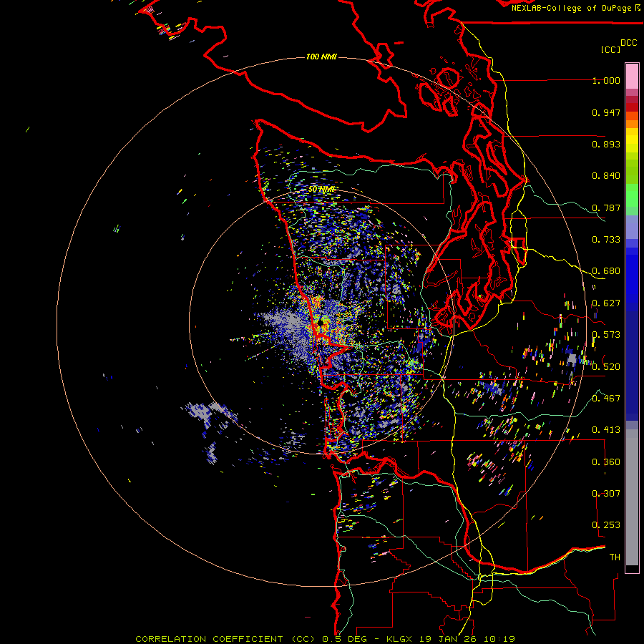Click the 0.733 legend value
Viewport: 644px width, 644px height.
pos(606,240)
